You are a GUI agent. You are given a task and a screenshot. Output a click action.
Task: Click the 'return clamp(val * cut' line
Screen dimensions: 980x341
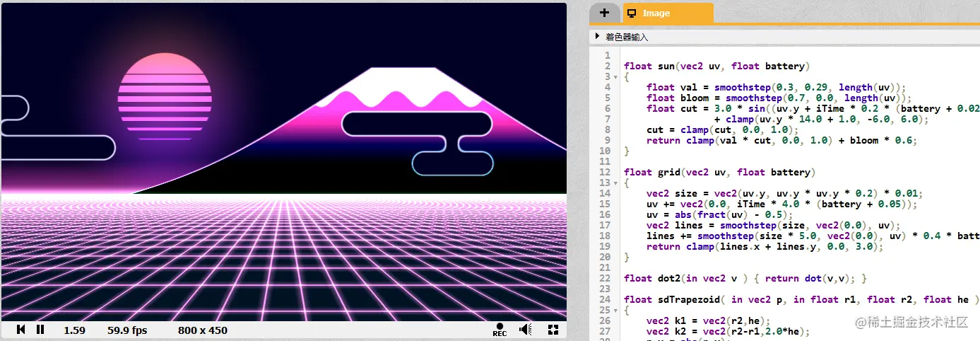(x=781, y=141)
